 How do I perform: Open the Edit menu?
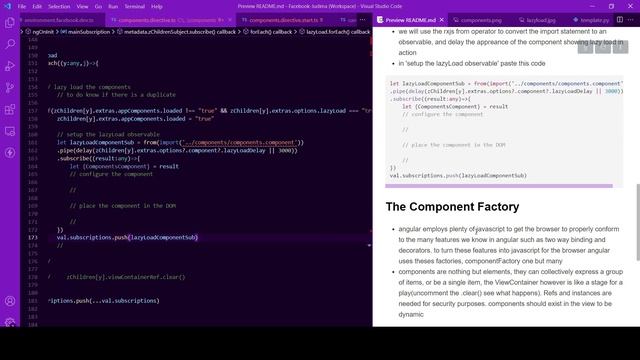[x=37, y=7]
